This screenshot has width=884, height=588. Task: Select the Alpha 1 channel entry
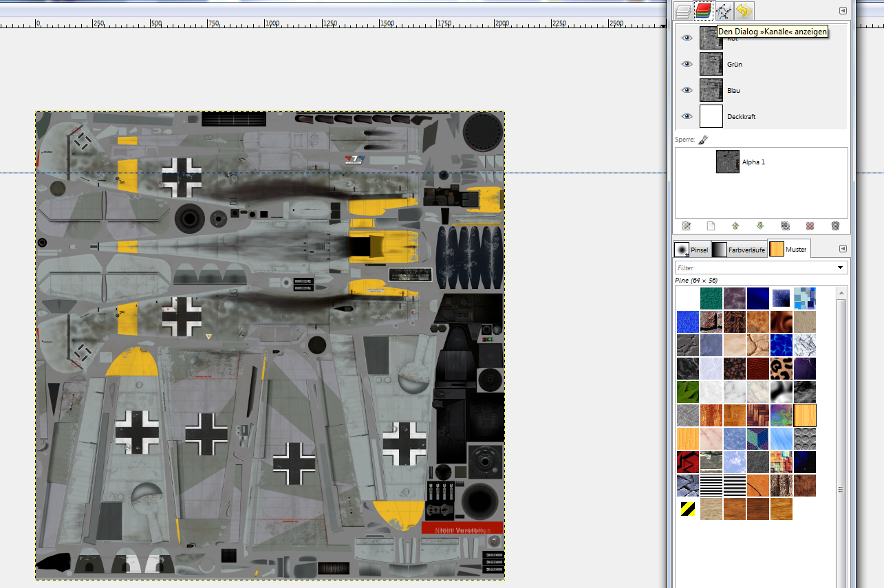click(x=753, y=162)
